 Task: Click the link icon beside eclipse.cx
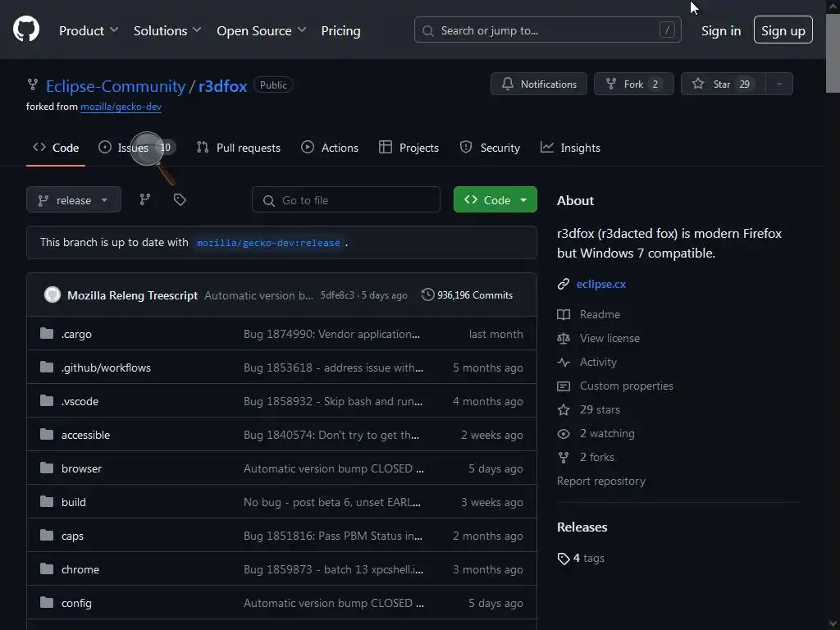(x=563, y=284)
